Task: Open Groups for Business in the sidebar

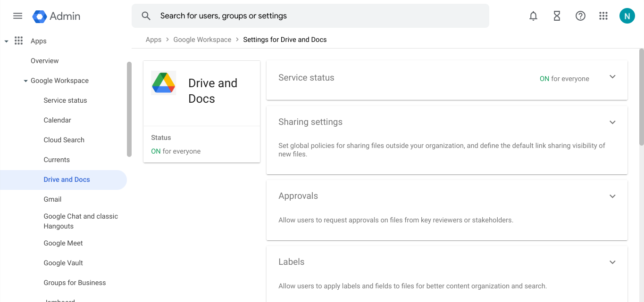Action: coord(75,283)
